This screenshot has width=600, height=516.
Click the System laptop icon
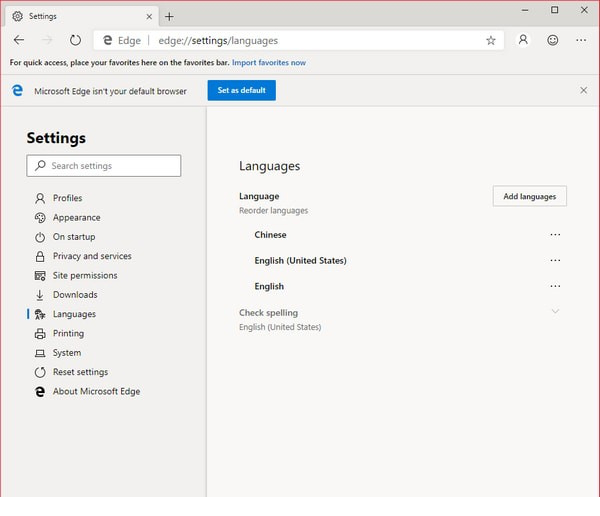[x=40, y=353]
